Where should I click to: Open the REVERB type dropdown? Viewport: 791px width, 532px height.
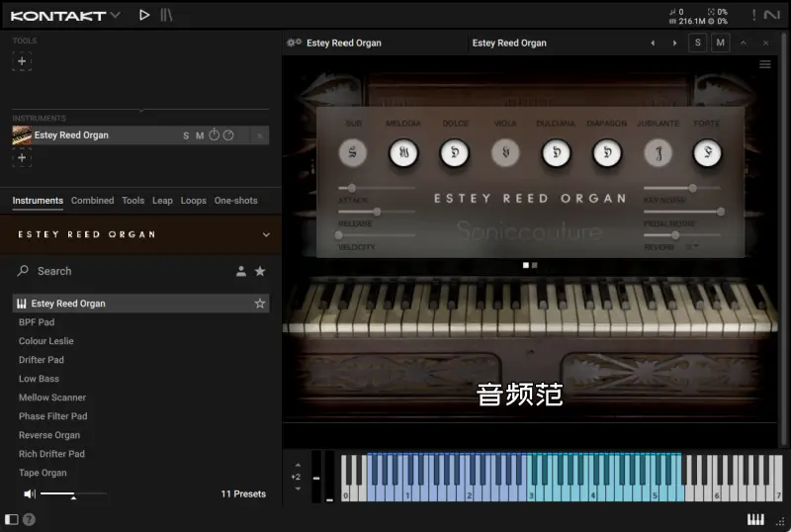(x=693, y=247)
